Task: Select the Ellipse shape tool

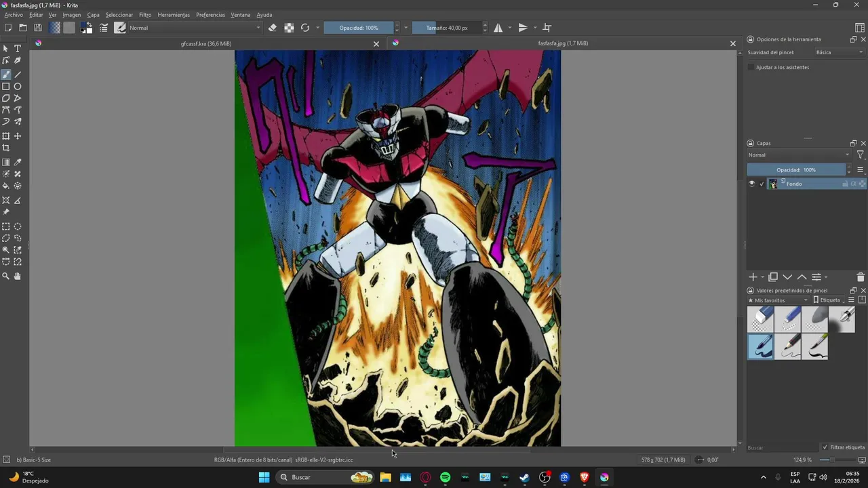Action: coord(18,87)
